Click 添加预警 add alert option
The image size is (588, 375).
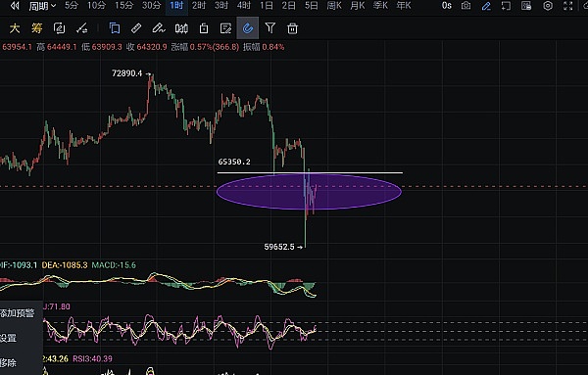click(18, 313)
